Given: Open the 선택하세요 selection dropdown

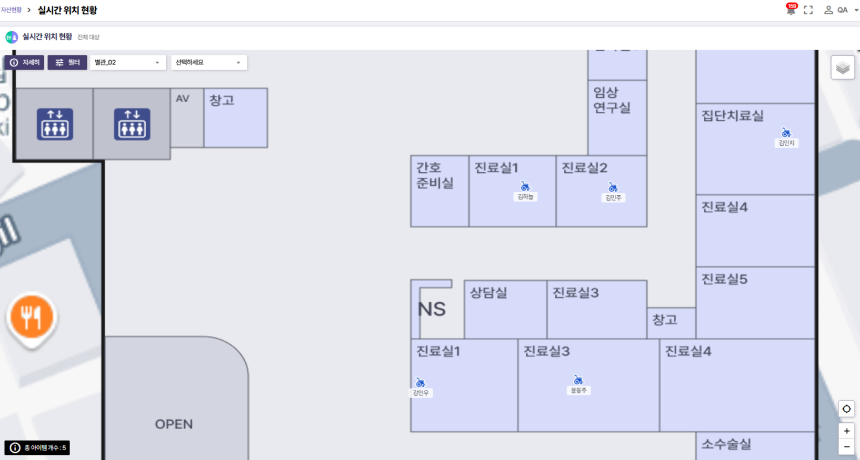Looking at the screenshot, I should 209,62.
